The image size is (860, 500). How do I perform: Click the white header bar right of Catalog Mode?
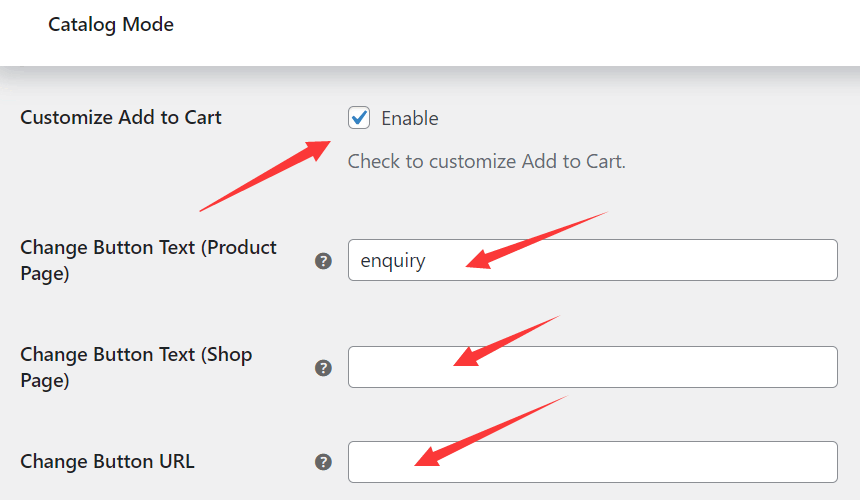coord(520,28)
